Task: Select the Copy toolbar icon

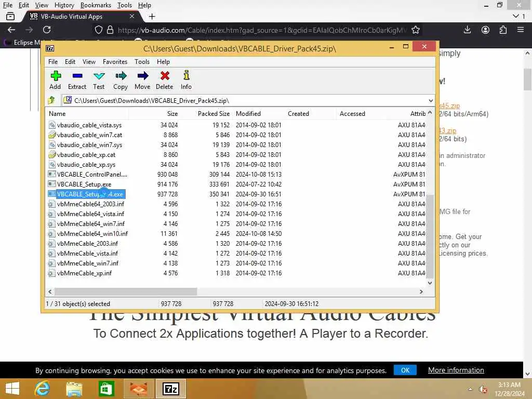Action: pyautogui.click(x=121, y=80)
